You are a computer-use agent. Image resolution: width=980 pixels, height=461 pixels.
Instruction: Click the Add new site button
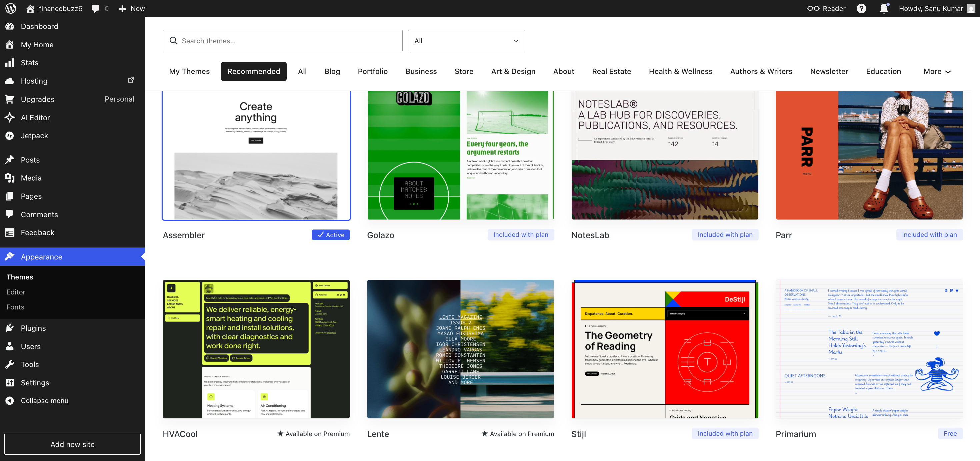[72, 444]
